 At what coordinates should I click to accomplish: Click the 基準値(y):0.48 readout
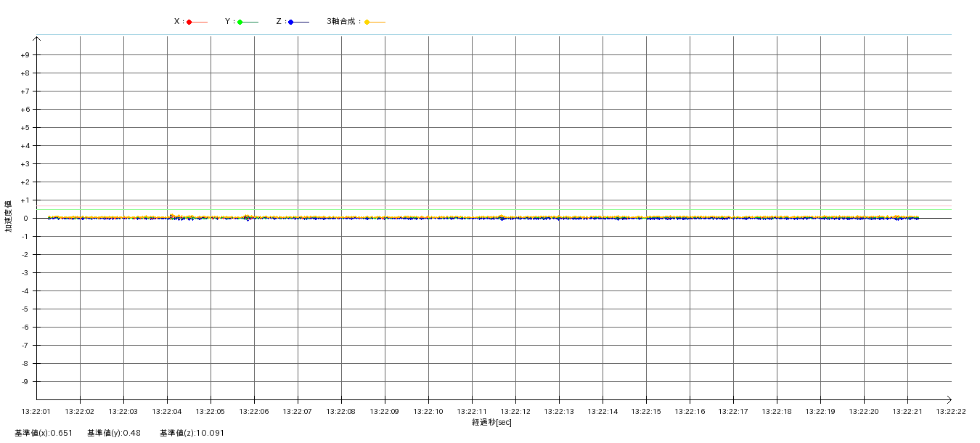click(115, 433)
